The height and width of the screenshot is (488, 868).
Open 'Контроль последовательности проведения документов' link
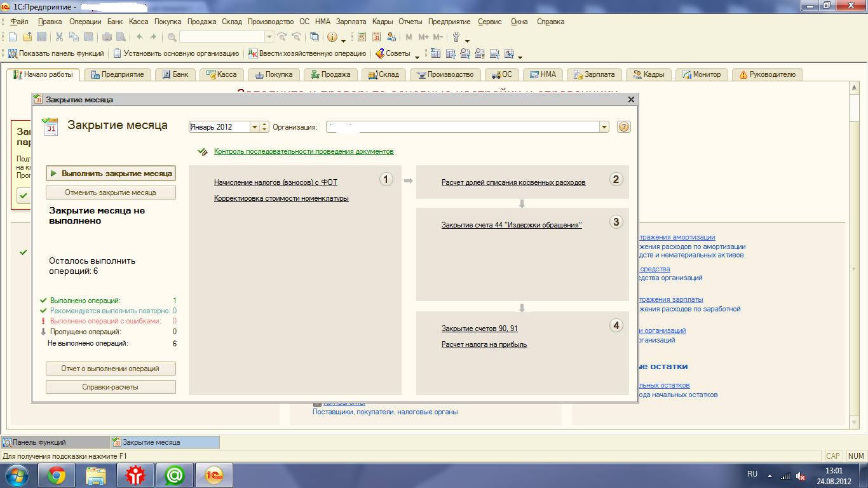click(x=304, y=151)
